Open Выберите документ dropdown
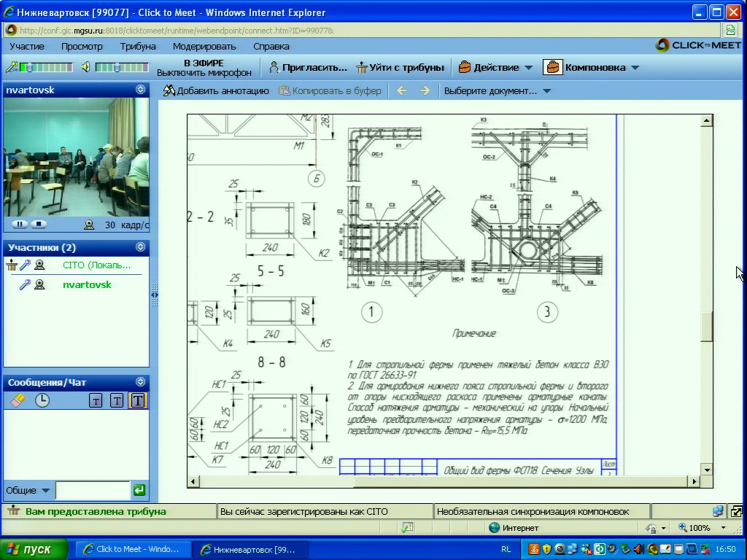 coord(497,90)
